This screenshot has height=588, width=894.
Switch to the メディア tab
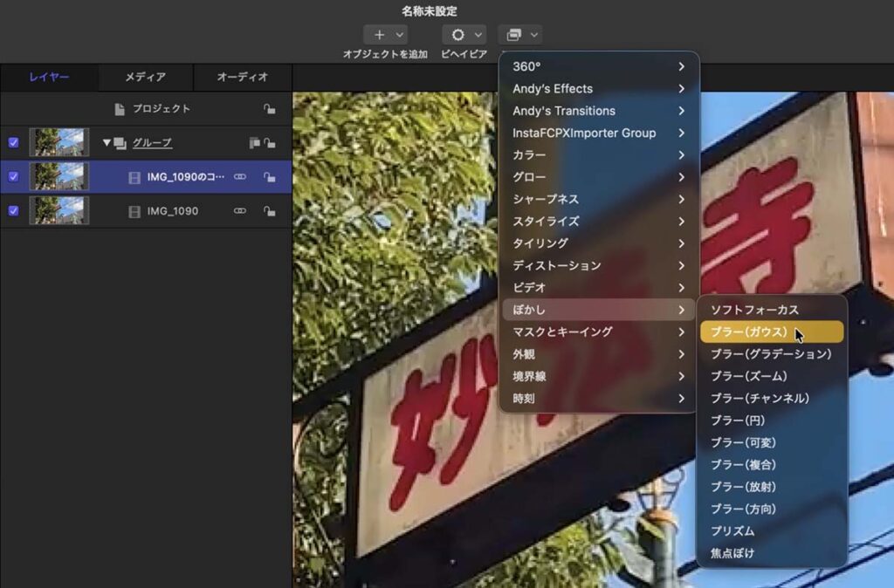145,78
